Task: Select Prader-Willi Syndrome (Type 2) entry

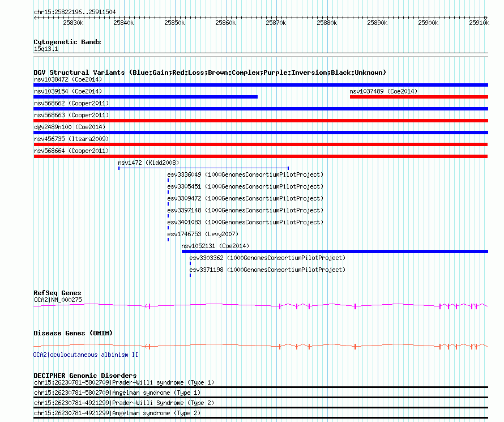Action: coord(124,403)
